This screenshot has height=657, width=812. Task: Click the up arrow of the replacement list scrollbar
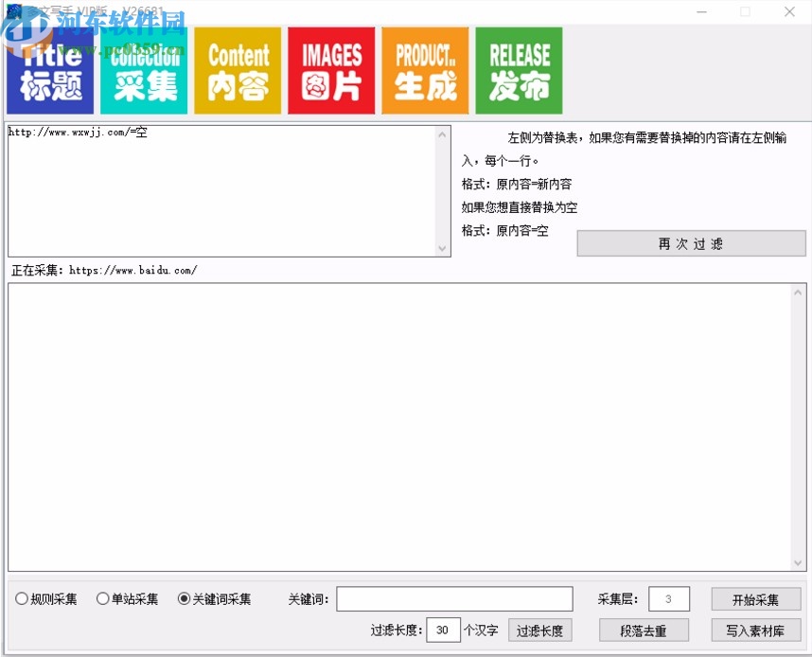443,133
